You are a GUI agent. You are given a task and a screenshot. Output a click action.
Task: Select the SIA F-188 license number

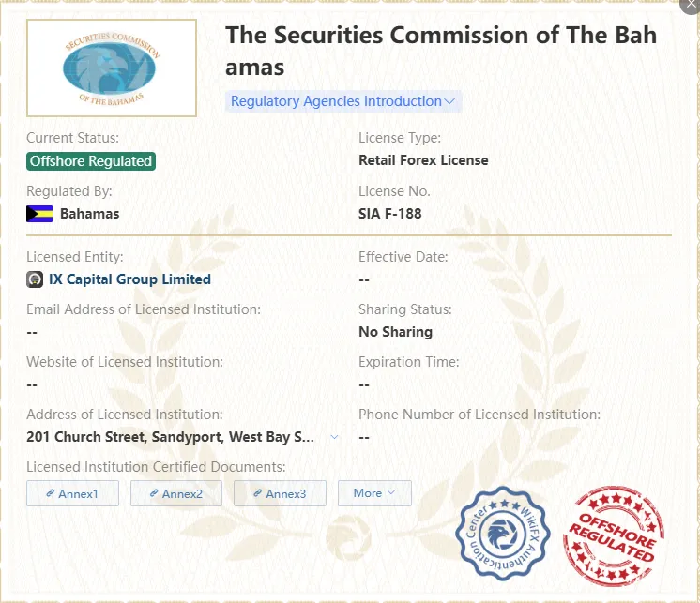pos(389,214)
